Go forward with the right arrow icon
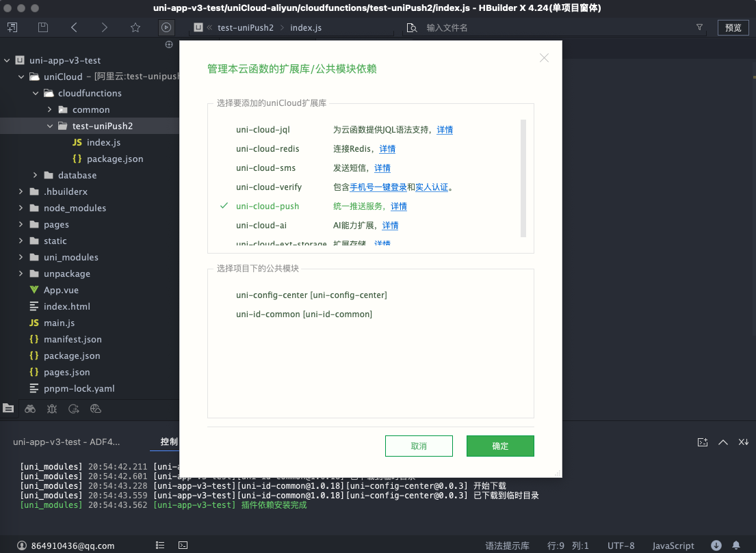Viewport: 756px width, 553px height. tap(104, 27)
